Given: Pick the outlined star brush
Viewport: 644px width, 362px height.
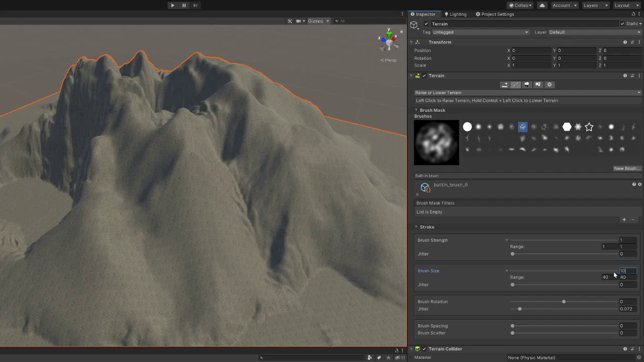Looking at the screenshot, I should tap(589, 127).
